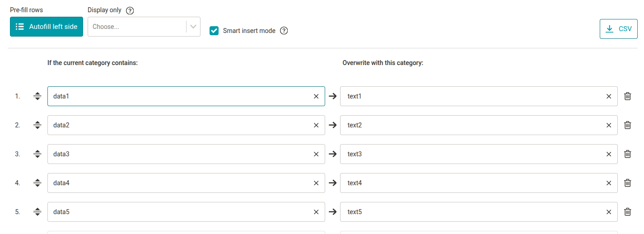Clear the data1 field with its X
Screen dimensions: 644x234
pos(316,96)
